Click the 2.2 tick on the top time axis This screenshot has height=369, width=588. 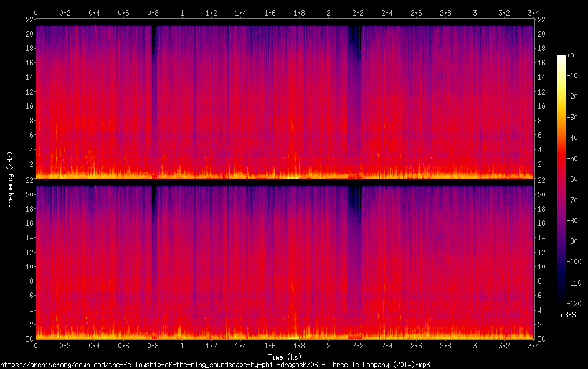[x=358, y=12]
